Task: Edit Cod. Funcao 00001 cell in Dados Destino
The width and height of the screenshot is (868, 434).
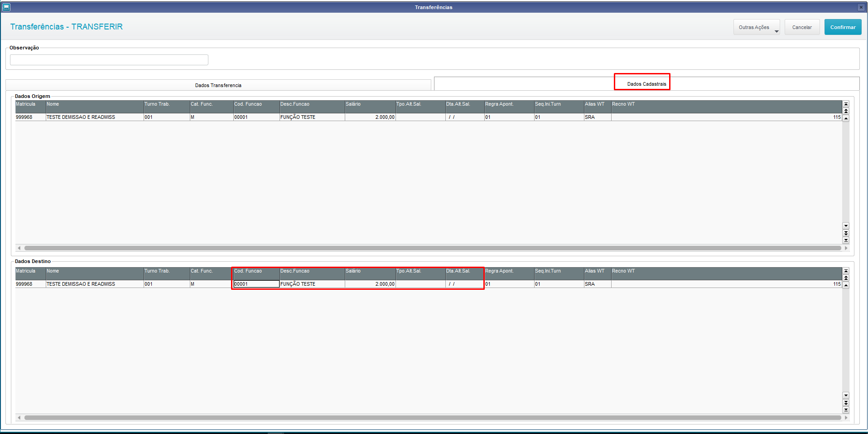Action: tap(256, 284)
